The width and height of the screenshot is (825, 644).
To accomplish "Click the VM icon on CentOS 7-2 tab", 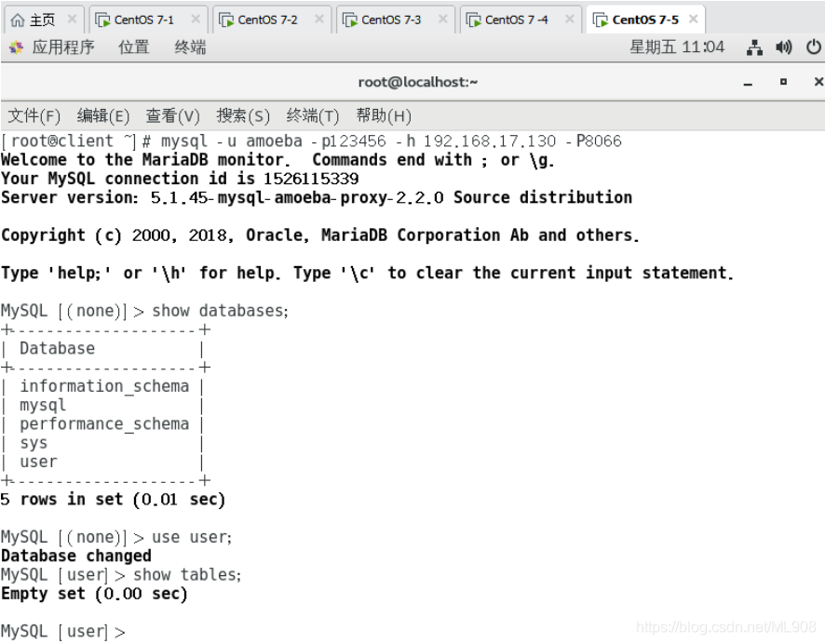I will point(226,20).
